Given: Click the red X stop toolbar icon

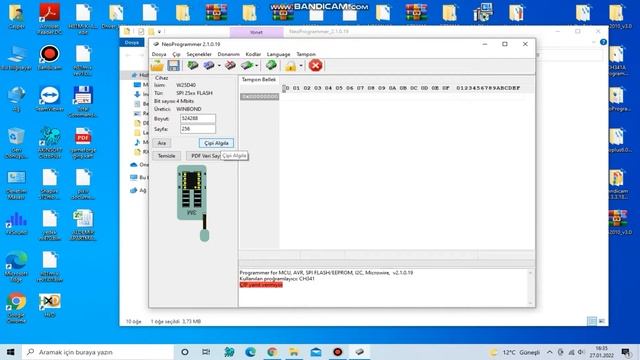Looking at the screenshot, I should point(315,65).
